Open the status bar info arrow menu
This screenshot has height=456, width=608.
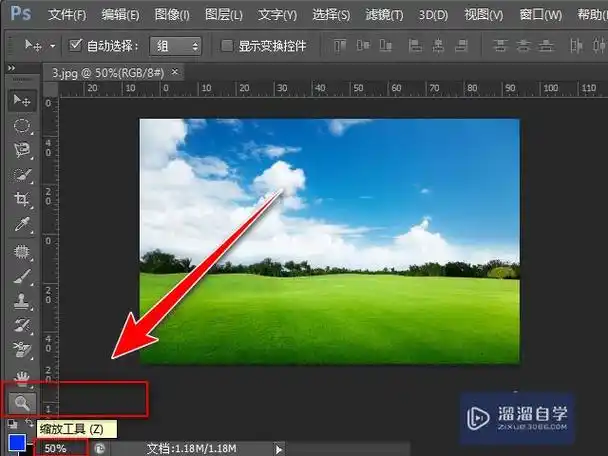pos(278,449)
